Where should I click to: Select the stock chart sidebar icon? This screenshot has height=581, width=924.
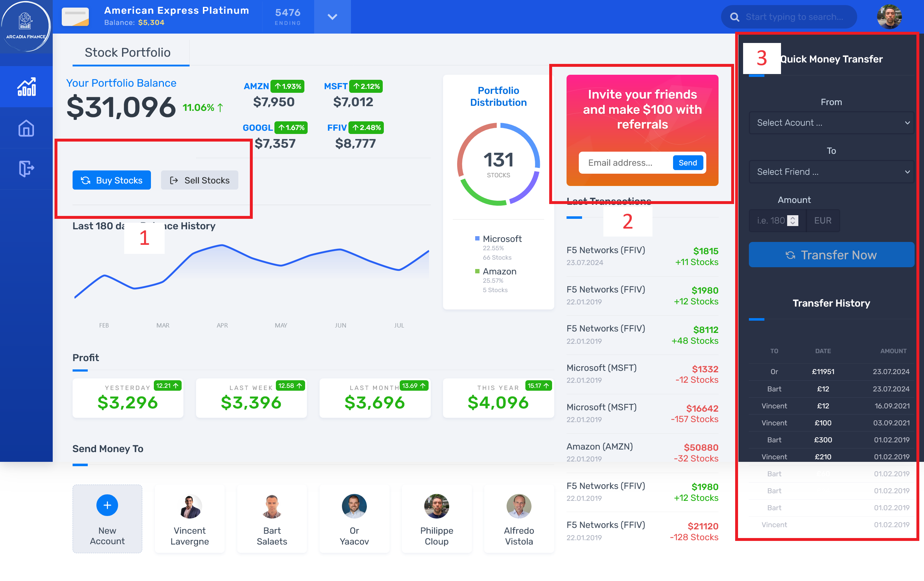[26, 86]
